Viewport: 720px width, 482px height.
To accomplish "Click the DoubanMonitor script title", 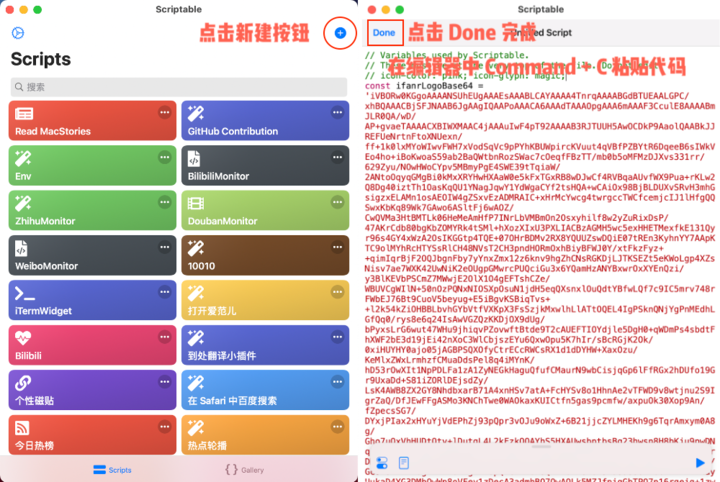I will [222, 221].
